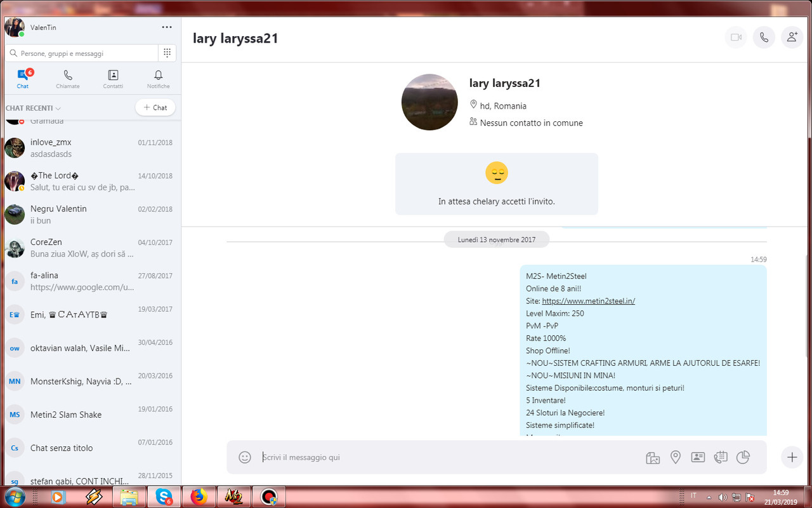Add people to this conversation
812x508 pixels.
(792, 37)
